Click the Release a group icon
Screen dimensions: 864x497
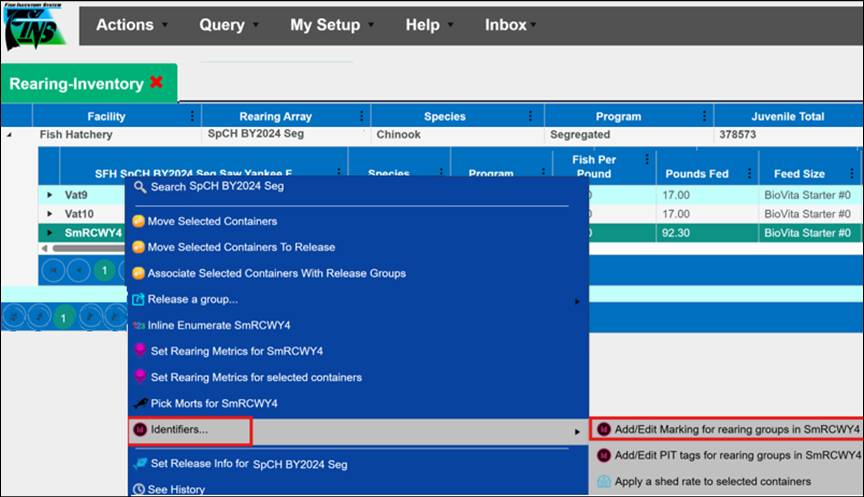coord(139,299)
